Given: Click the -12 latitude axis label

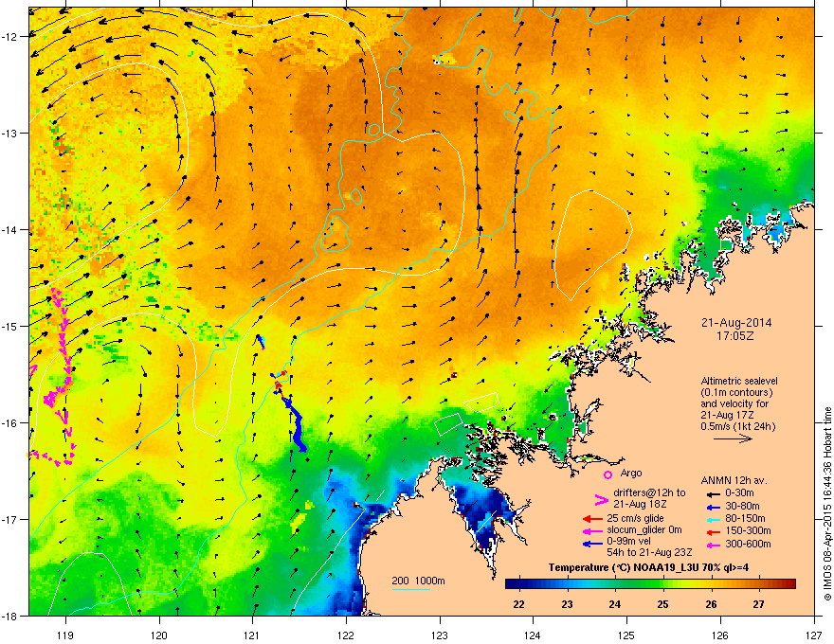Looking at the screenshot, I should point(10,37).
